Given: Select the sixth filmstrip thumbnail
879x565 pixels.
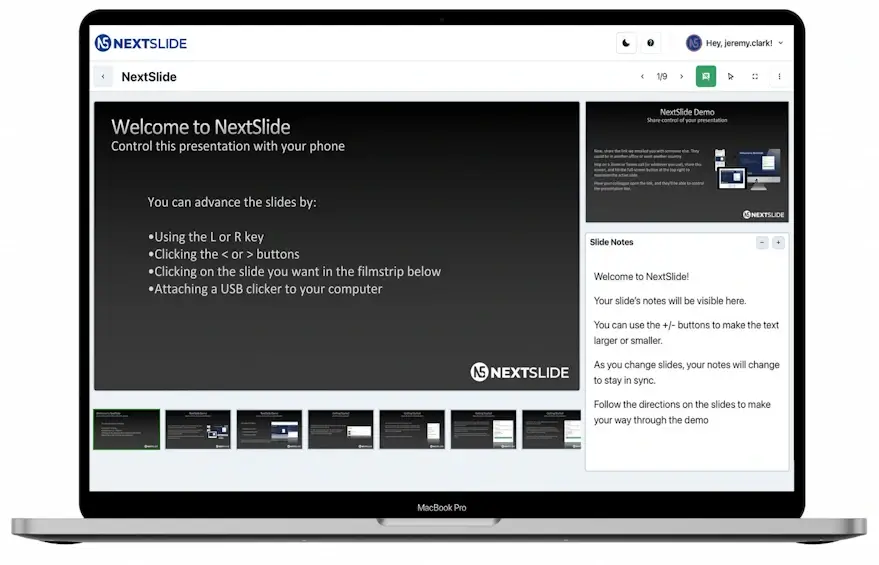Looking at the screenshot, I should point(483,429).
